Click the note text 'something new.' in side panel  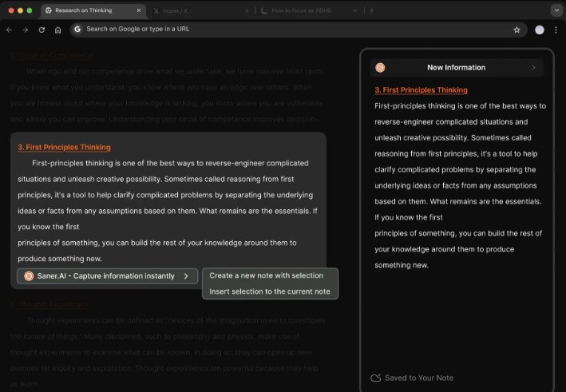tap(402, 265)
